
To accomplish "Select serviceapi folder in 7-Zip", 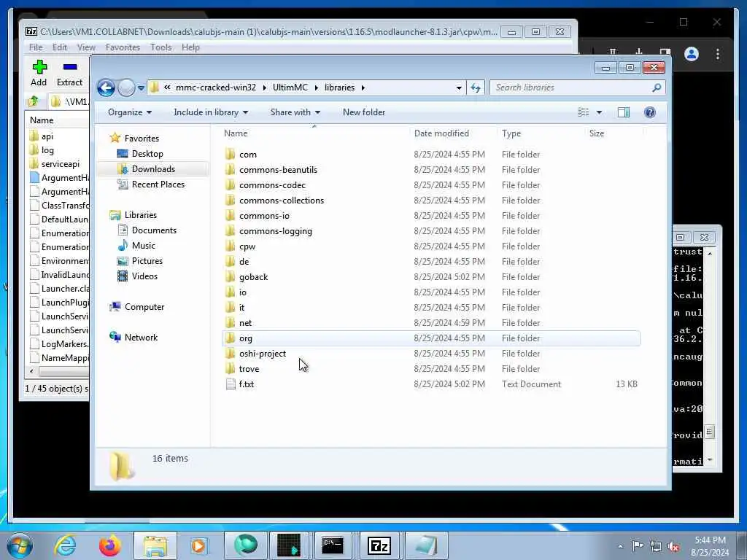I will (60, 164).
